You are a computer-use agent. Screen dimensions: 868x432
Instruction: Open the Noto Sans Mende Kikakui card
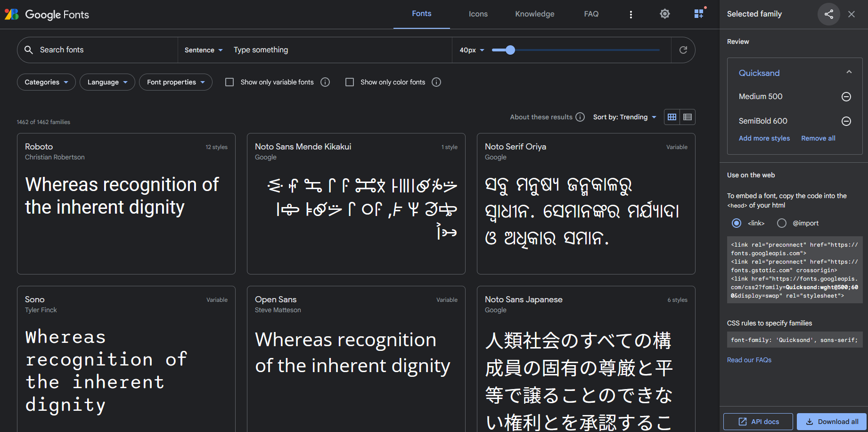(356, 204)
